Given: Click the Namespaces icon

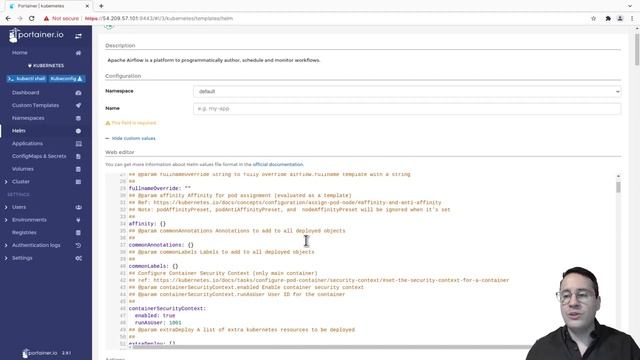Looking at the screenshot, I should [78, 118].
